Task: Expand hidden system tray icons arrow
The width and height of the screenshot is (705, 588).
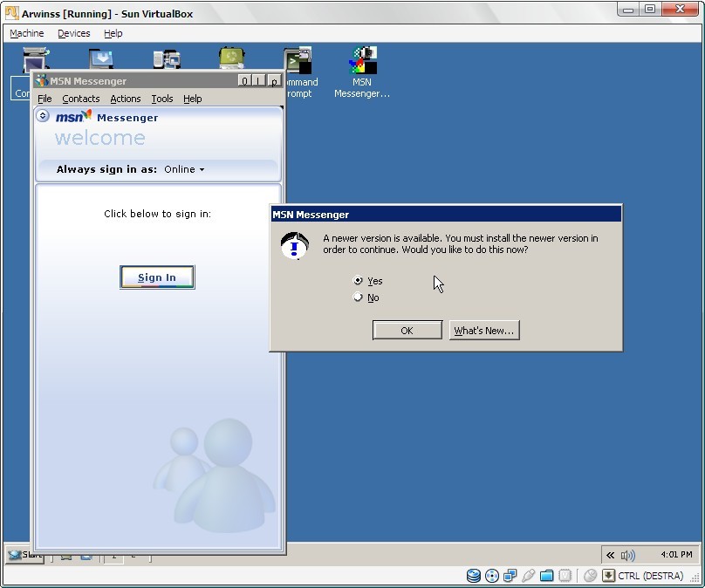Action: coord(610,555)
